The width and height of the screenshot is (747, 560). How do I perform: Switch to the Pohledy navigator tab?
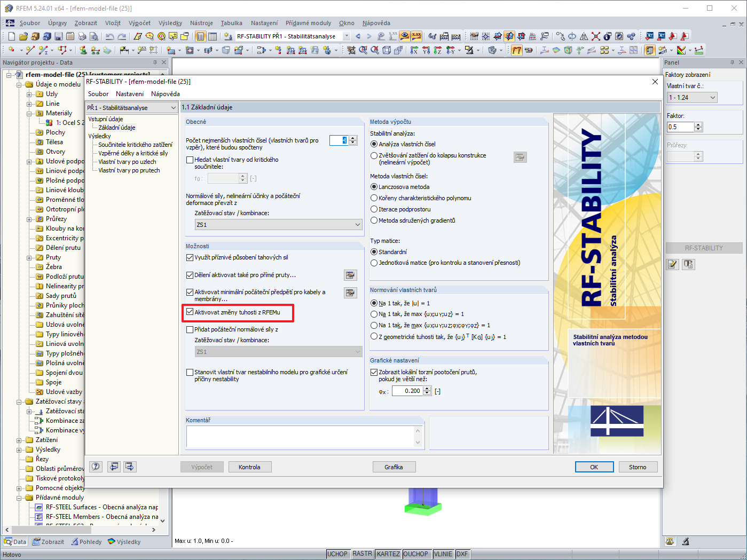[x=87, y=541]
